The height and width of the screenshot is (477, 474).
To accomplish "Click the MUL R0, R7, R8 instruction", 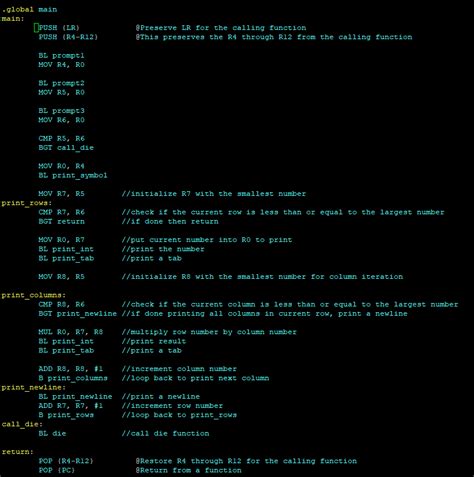I will [71, 332].
